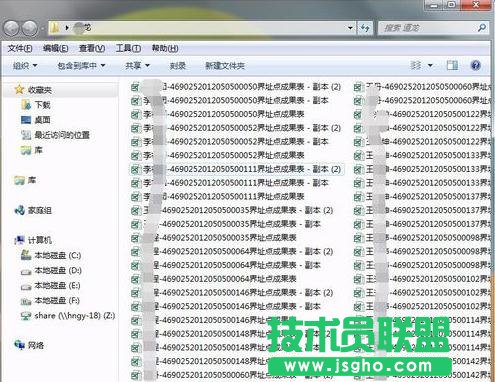The width and height of the screenshot is (495, 382).
Task: Click the 网络 icon in sidebar
Action: [19, 345]
